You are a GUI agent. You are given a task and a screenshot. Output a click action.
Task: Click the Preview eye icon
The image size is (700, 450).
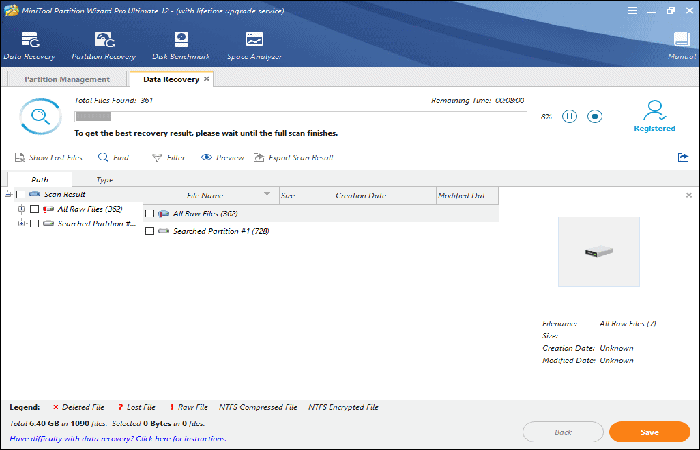[x=207, y=157]
